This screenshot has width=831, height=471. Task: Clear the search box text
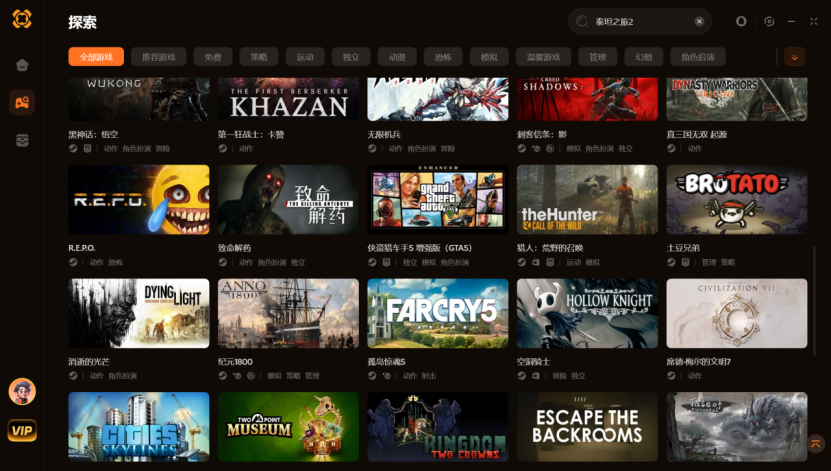pos(699,21)
